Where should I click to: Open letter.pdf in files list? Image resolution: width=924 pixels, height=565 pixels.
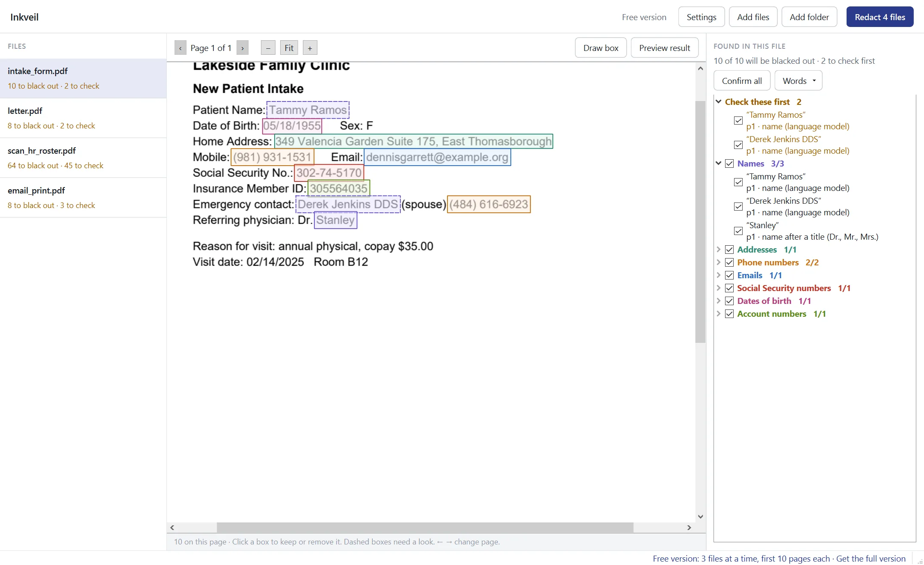83,118
